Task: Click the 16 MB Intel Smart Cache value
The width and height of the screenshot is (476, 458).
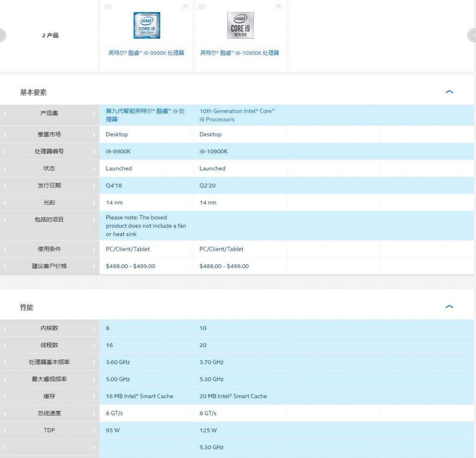Action: coord(139,396)
